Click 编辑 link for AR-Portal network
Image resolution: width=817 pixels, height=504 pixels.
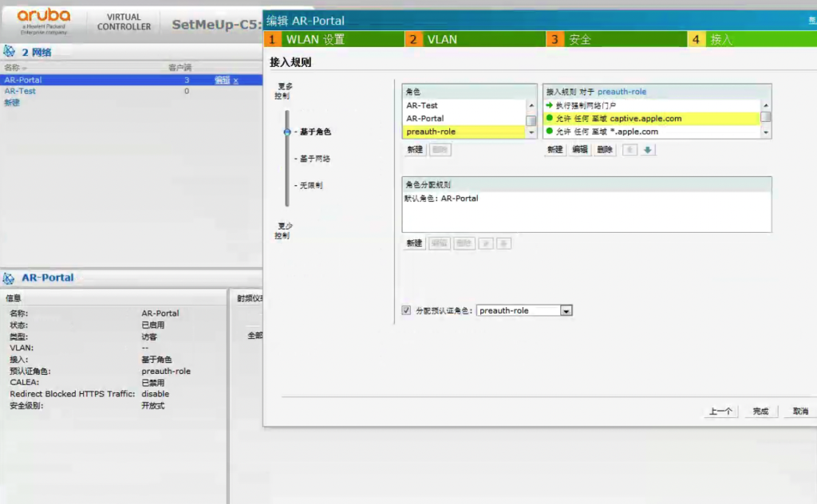[222, 81]
